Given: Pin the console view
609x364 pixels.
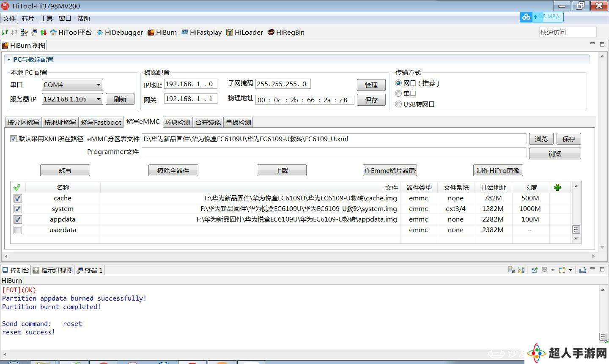Looking at the screenshot, I should [534, 270].
